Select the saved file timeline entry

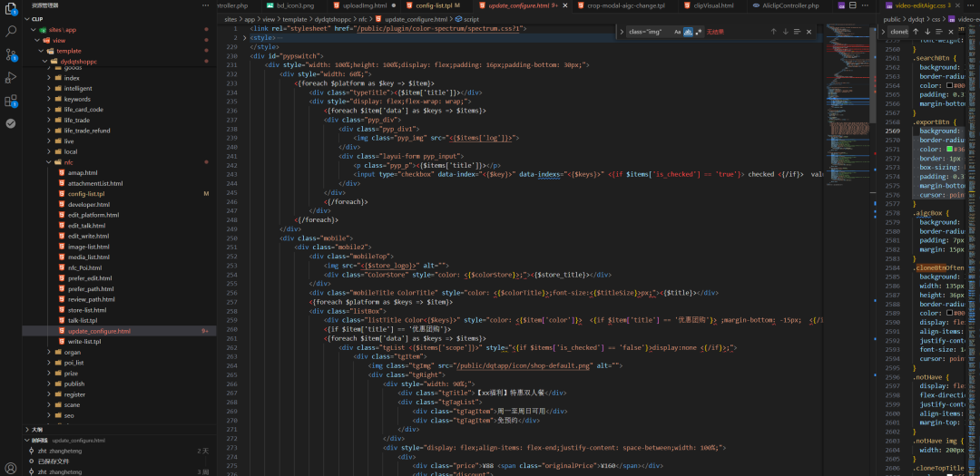pyautogui.click(x=119, y=461)
